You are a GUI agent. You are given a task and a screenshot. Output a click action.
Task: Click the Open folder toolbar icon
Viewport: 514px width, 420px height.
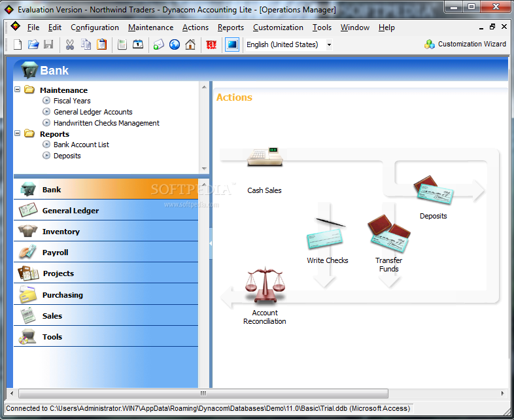tap(33, 44)
